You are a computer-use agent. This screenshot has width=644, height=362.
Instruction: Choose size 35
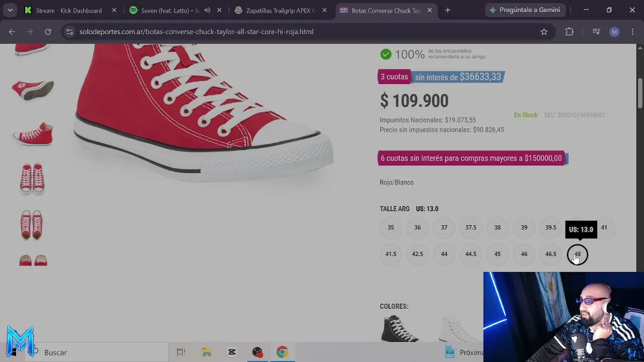[x=391, y=228]
